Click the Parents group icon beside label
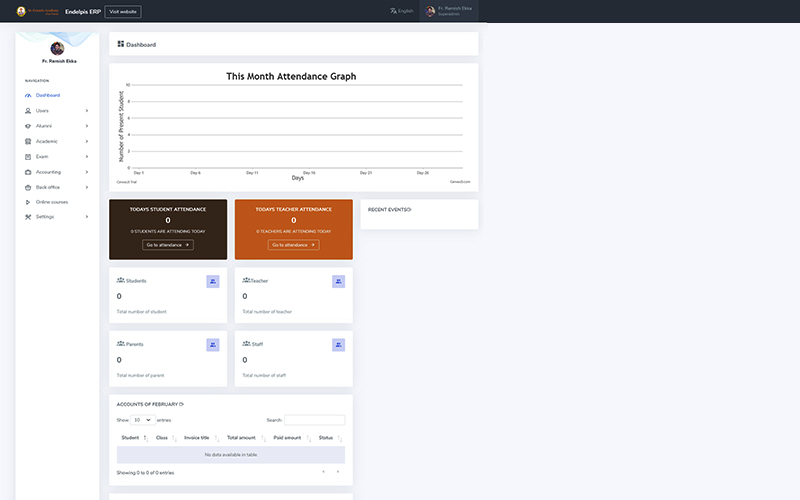This screenshot has height=500, width=800. tap(121, 343)
